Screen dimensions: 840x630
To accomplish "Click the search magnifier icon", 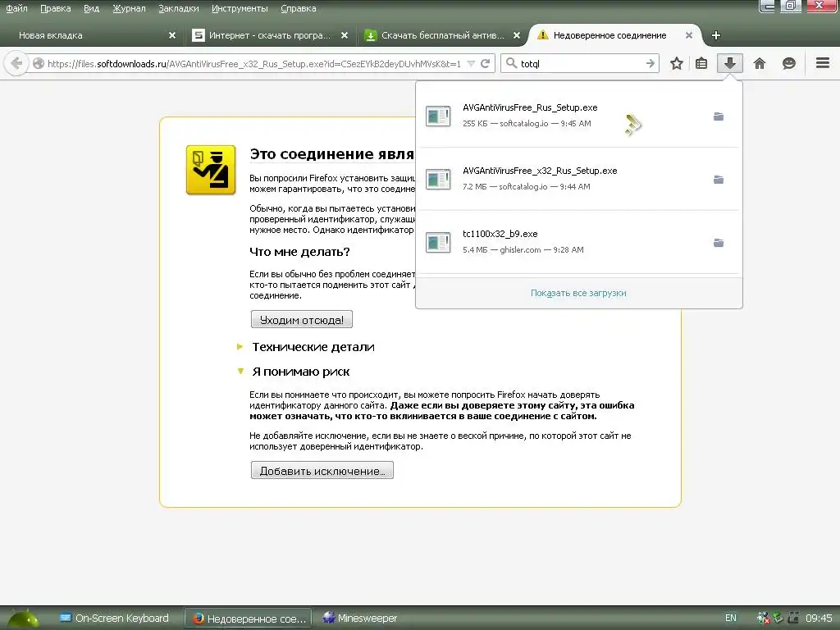I will 511,64.
